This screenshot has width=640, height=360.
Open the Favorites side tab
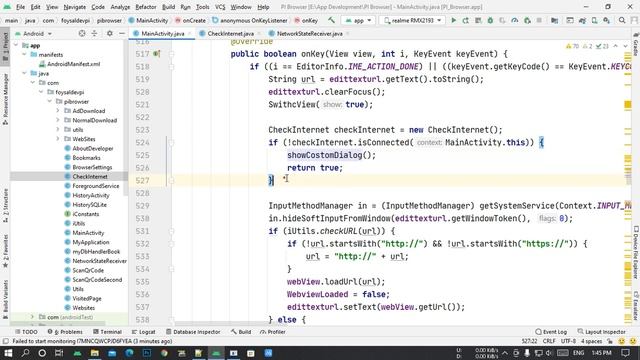(x=5, y=250)
